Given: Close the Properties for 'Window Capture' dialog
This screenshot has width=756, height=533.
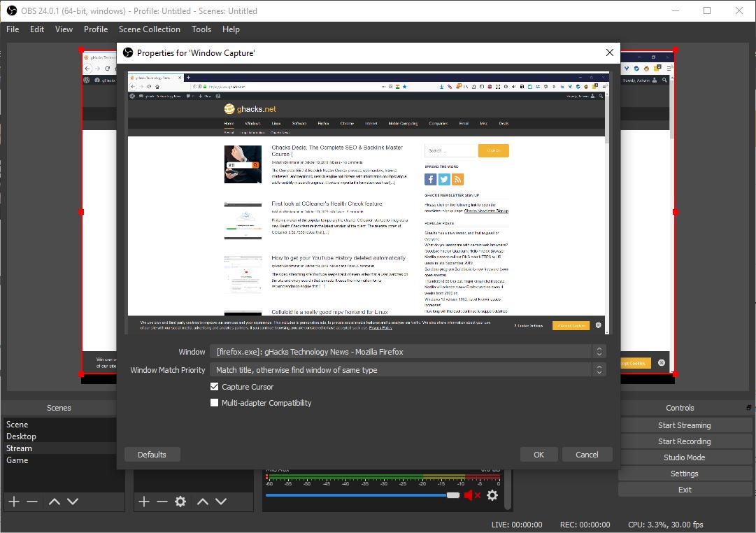Looking at the screenshot, I should tap(609, 52).
